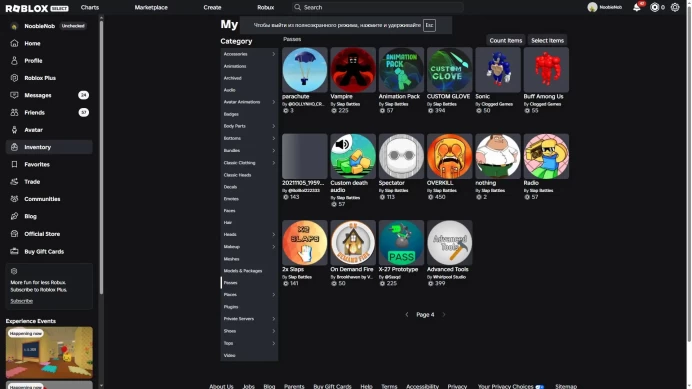
Task: Click Subscribe link for Roblox Plus
Action: pos(22,301)
